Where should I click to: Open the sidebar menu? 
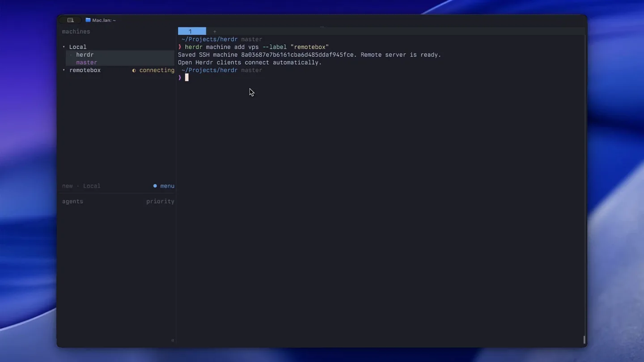[x=167, y=186]
